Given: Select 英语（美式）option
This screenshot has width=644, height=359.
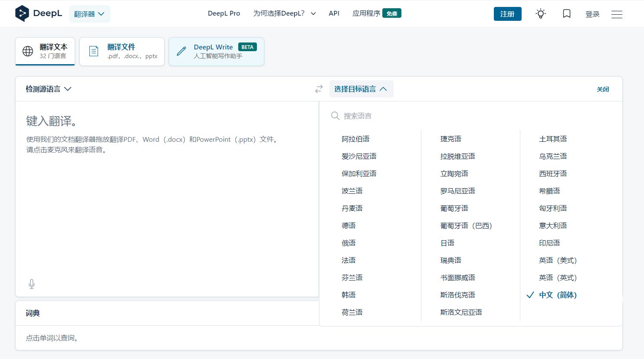Looking at the screenshot, I should (x=558, y=260).
